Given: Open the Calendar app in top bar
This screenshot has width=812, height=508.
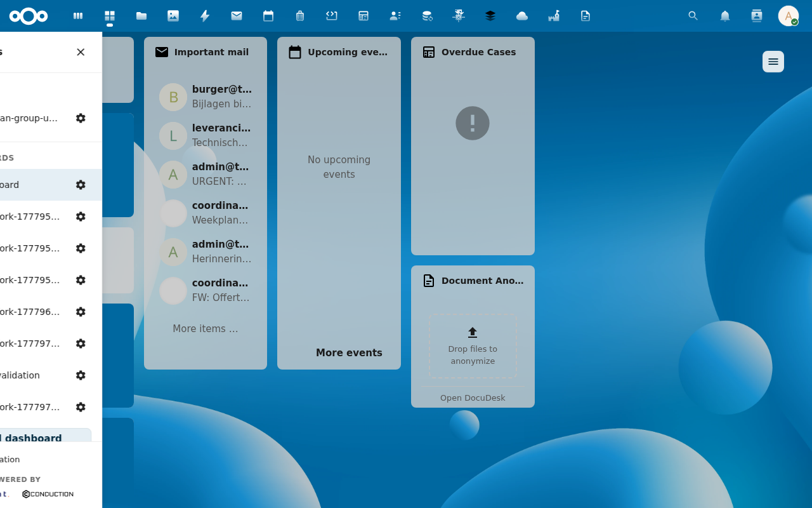Looking at the screenshot, I should pos(268,16).
